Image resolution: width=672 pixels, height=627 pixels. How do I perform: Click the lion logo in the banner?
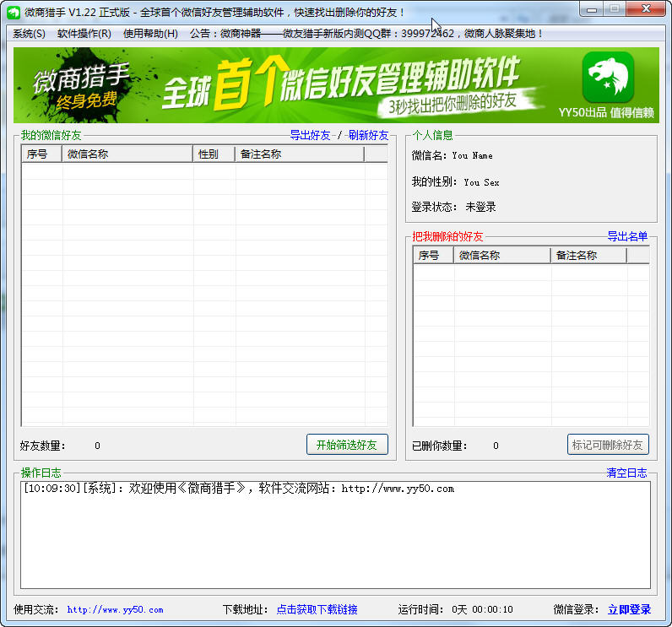607,78
